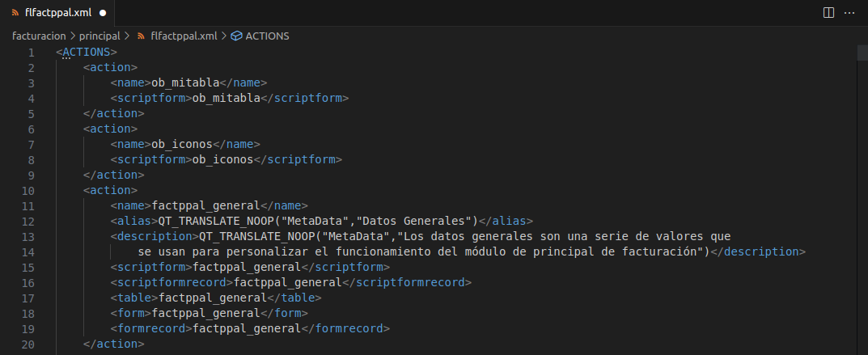Click factppal_general inside the table tag

coord(213,298)
